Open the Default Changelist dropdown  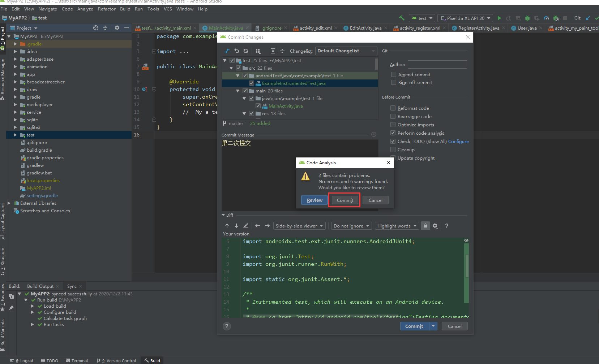coord(346,51)
